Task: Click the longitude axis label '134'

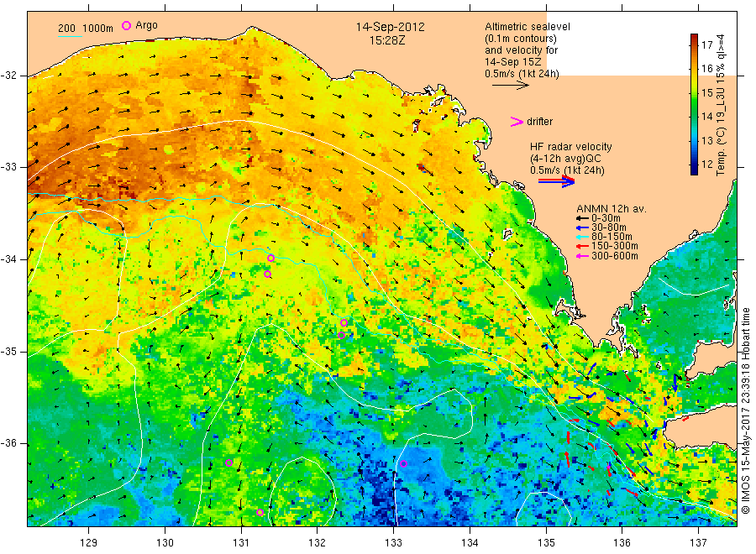Action: click(x=470, y=543)
